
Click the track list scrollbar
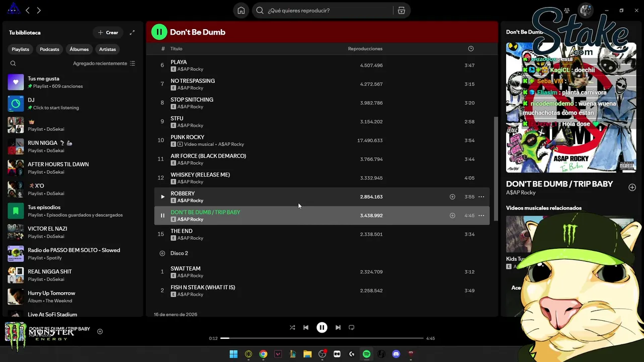[496, 168]
